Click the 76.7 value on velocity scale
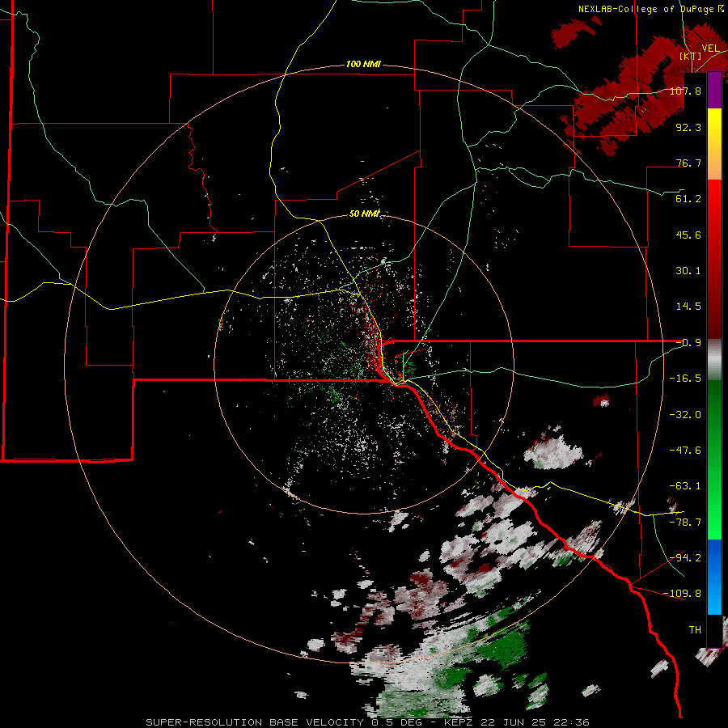The width and height of the screenshot is (728, 728). coord(688,163)
